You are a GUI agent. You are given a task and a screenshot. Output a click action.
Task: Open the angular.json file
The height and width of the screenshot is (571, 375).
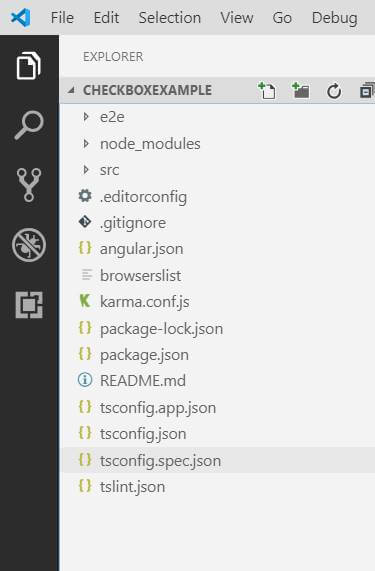point(141,249)
